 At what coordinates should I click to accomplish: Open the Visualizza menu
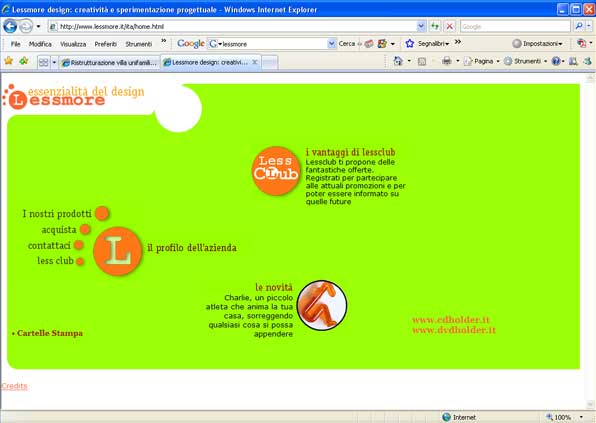(x=73, y=44)
